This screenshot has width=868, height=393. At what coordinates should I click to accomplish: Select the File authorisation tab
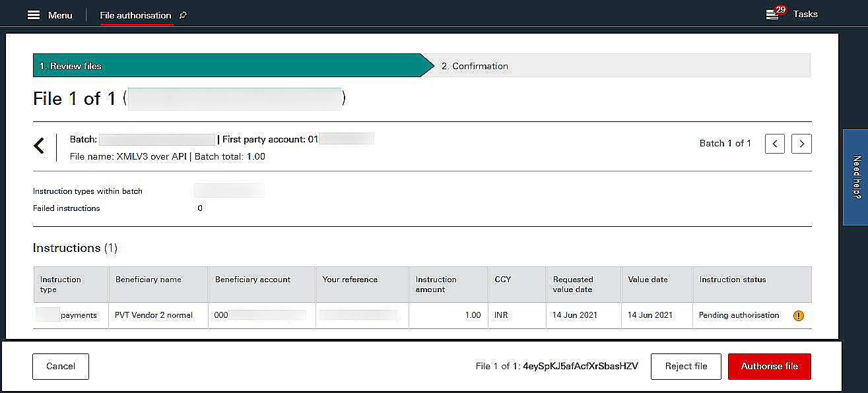(x=135, y=14)
